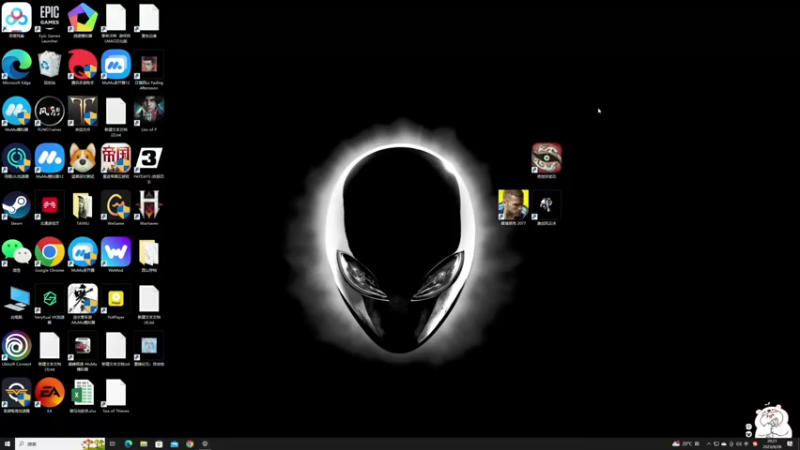800x450 pixels.
Task: Select the teal circular UU accelerator icon
Action: tap(16, 161)
